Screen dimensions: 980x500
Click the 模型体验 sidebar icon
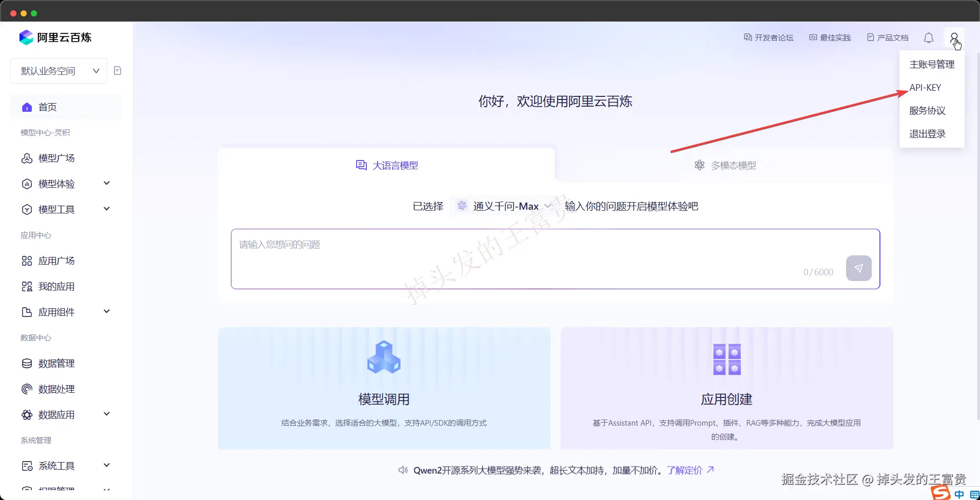(x=27, y=184)
